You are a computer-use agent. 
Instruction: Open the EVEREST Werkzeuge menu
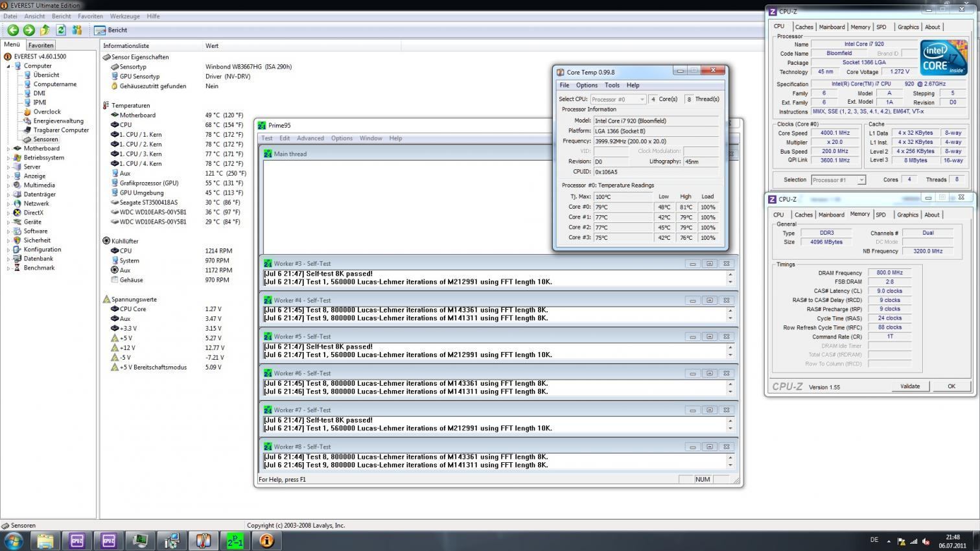tap(125, 16)
